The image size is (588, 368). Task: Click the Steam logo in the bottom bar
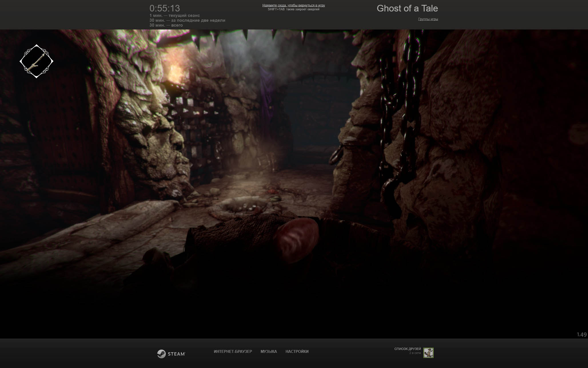click(171, 354)
